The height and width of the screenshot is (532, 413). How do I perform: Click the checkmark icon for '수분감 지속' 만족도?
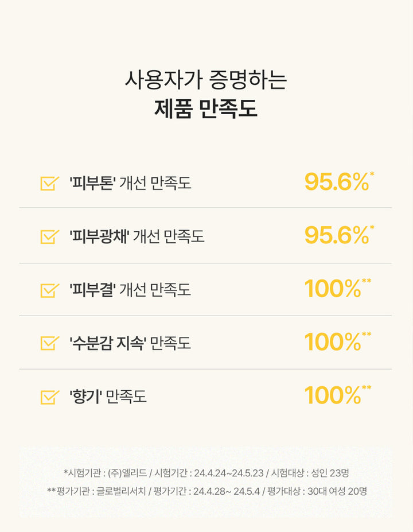coord(49,343)
